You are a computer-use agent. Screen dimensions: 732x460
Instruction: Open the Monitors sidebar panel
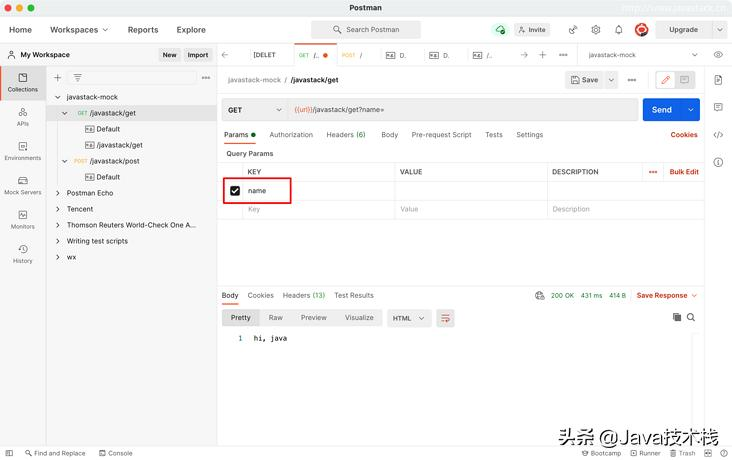(x=22, y=219)
